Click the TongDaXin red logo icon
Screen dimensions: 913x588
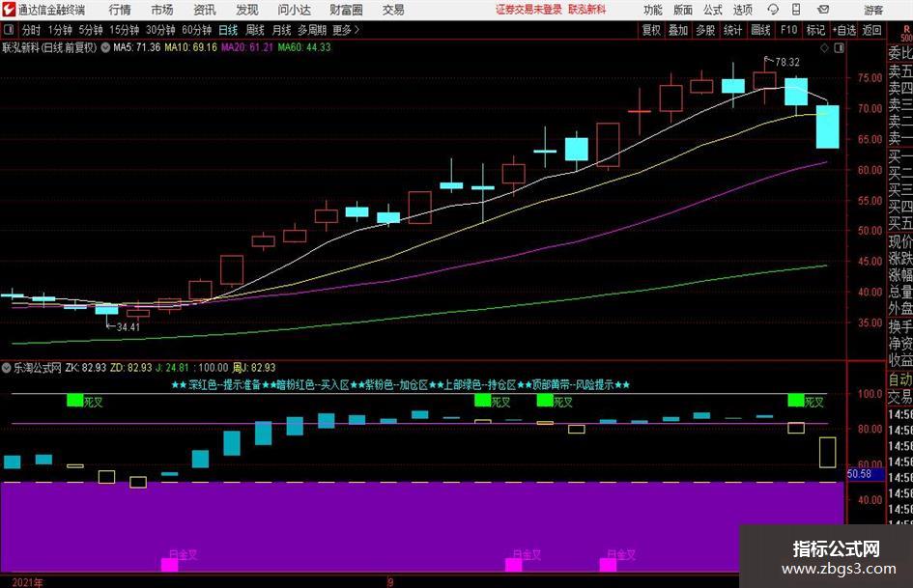click(8, 10)
